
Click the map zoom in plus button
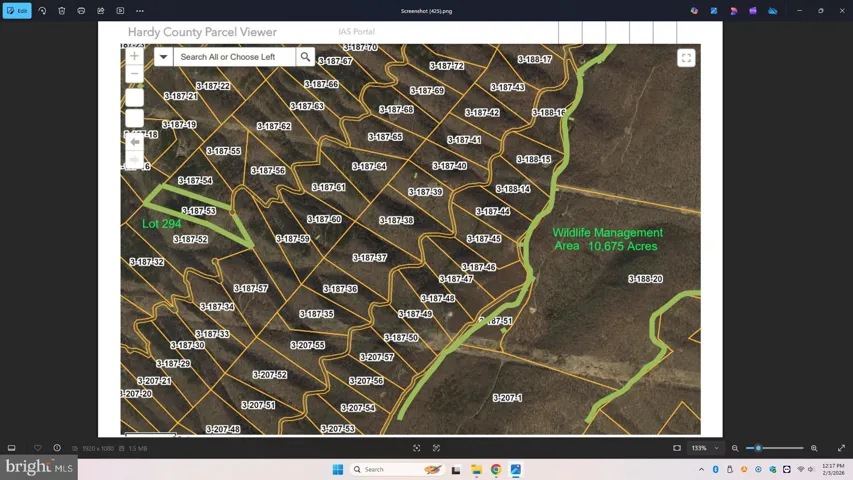click(134, 56)
